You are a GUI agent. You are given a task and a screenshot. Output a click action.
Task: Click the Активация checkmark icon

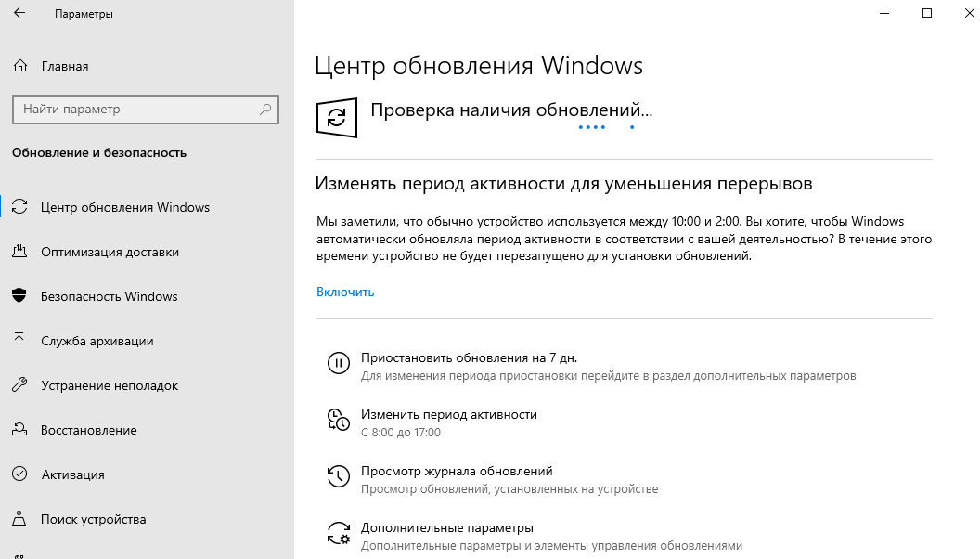coord(19,474)
